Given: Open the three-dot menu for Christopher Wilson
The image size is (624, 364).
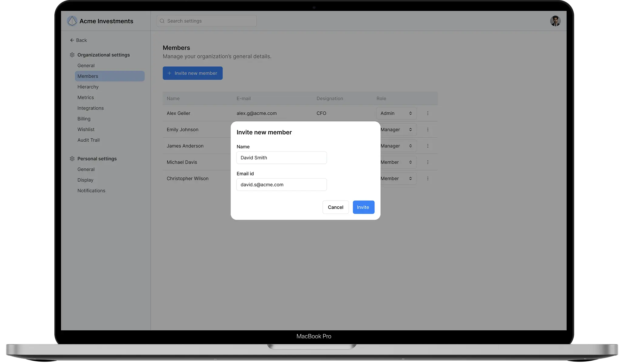Looking at the screenshot, I should pos(428,178).
